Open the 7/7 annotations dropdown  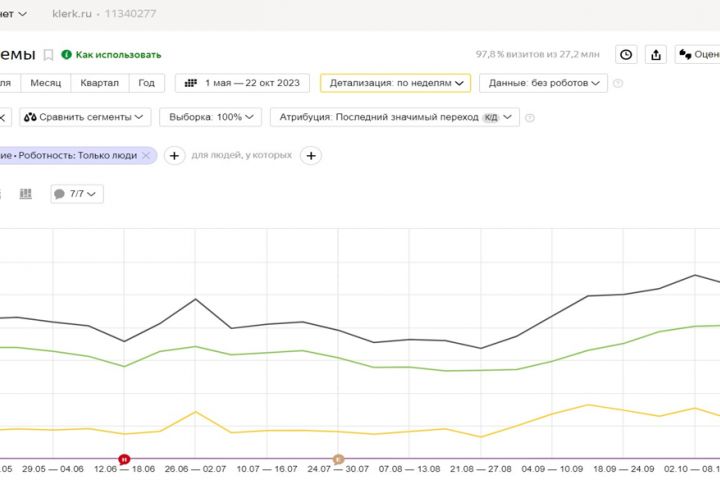(x=77, y=193)
